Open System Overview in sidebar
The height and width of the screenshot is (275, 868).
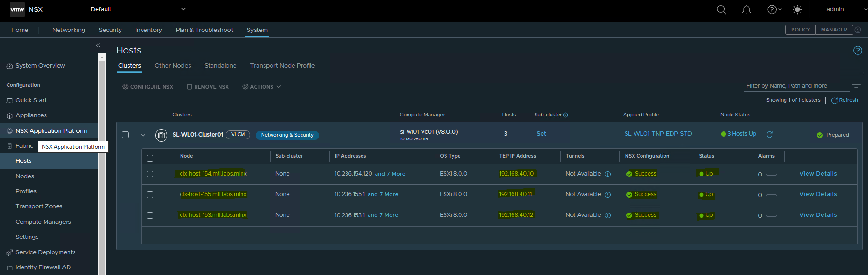(x=40, y=66)
